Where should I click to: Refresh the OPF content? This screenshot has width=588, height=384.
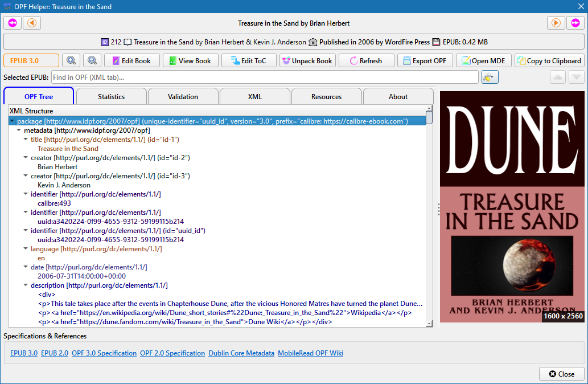[367, 60]
